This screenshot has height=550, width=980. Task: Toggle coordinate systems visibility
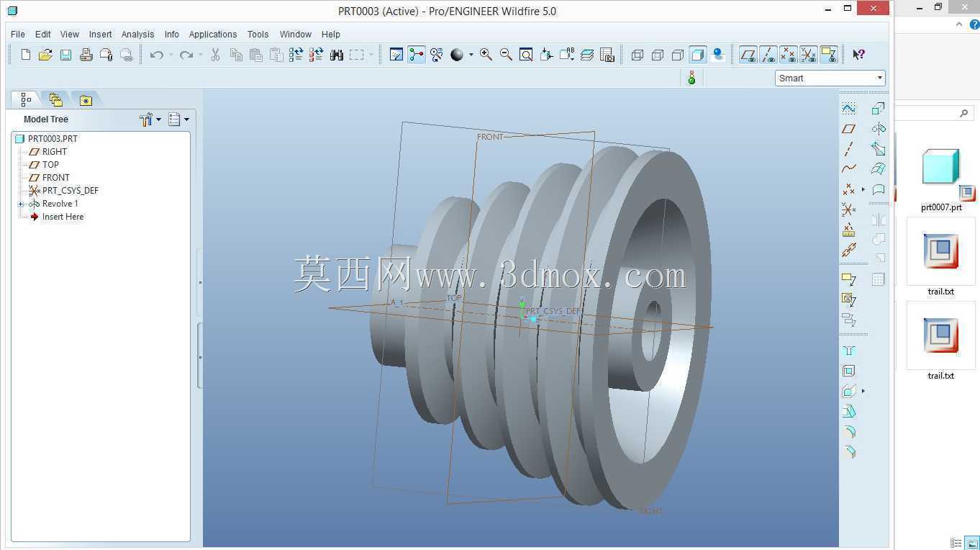[809, 55]
